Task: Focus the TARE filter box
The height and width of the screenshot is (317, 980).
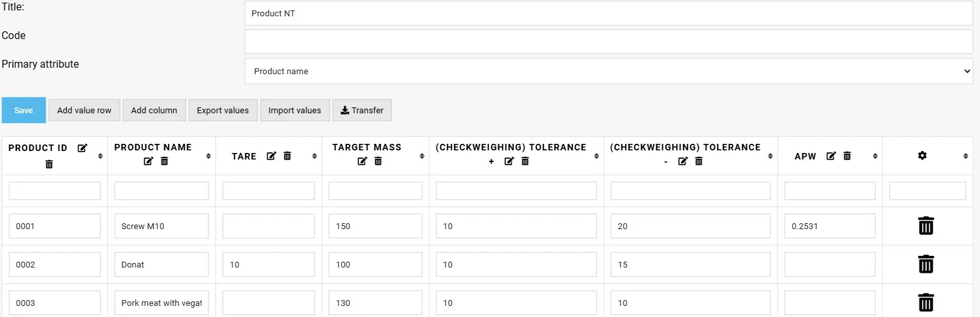Action: tap(269, 191)
